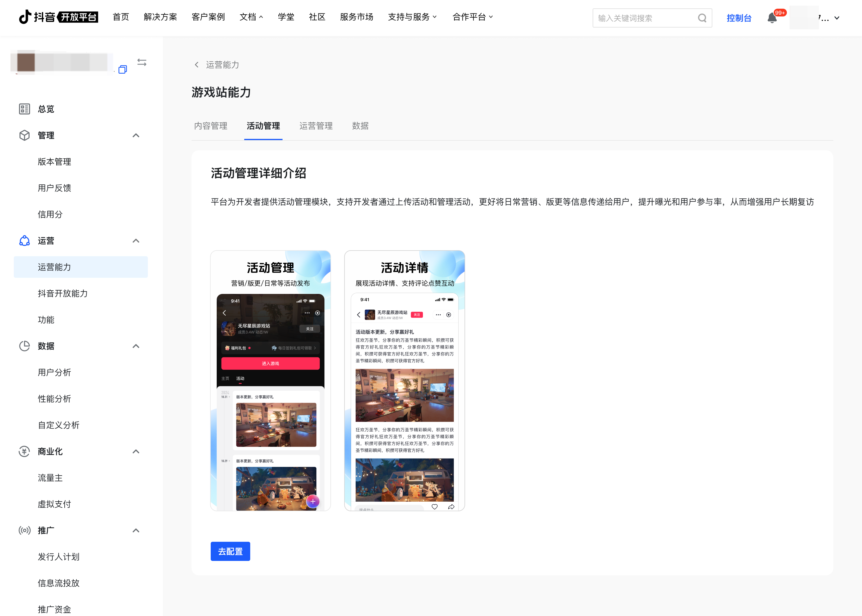Screen dimensions: 862x616
Task: Open the 合作平台 dropdown
Action: pos(473,17)
